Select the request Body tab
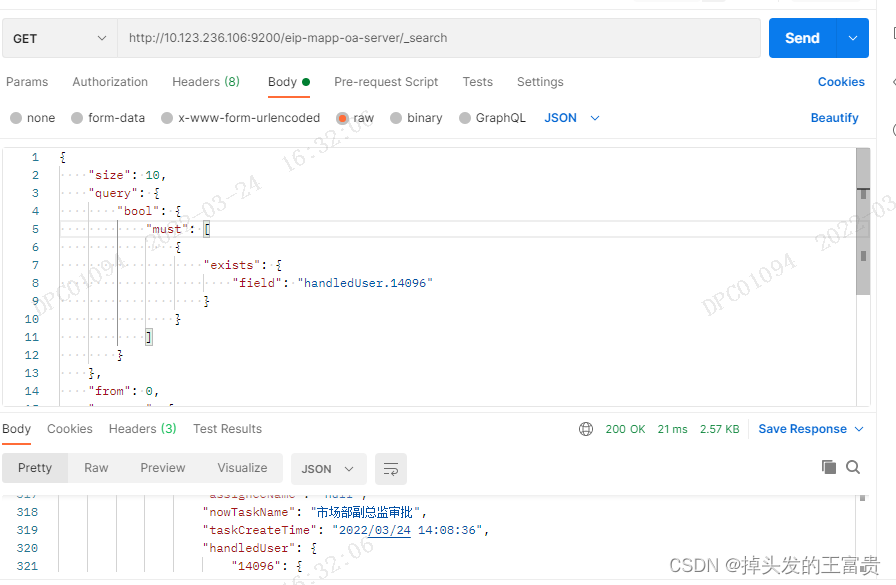 point(289,82)
